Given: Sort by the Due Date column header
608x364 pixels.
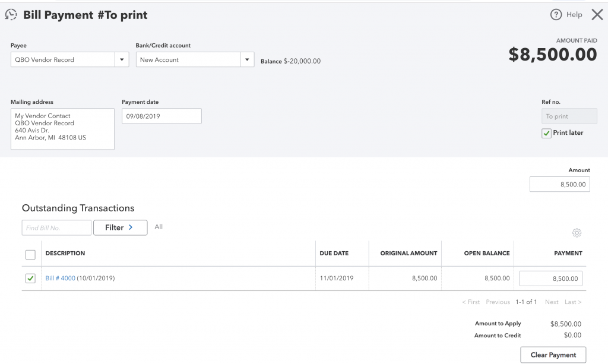Looking at the screenshot, I should 334,253.
